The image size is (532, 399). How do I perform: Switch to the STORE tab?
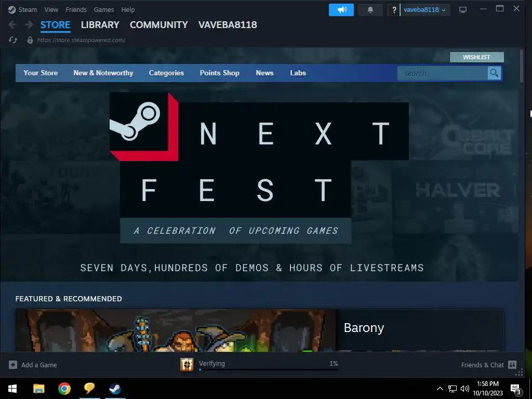[55, 25]
